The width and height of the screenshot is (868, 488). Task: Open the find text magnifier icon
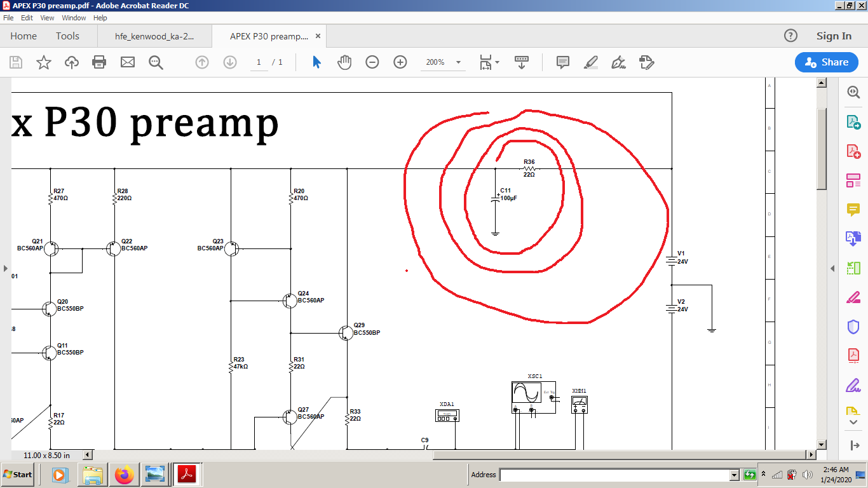click(156, 62)
